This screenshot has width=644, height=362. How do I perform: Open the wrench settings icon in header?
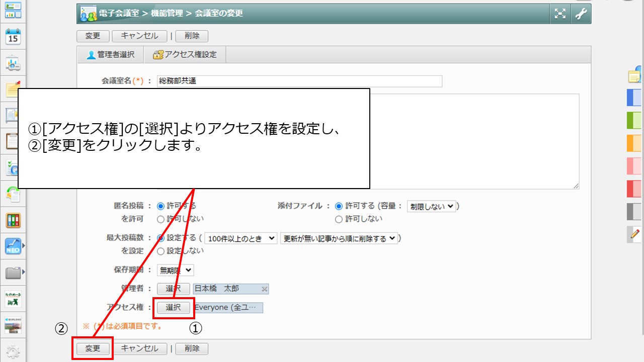[x=581, y=14]
